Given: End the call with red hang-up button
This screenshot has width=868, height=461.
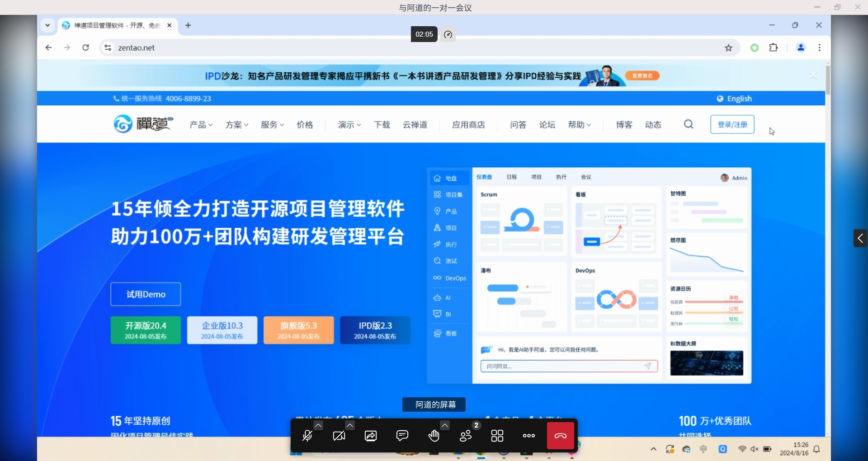Looking at the screenshot, I should coord(561,436).
